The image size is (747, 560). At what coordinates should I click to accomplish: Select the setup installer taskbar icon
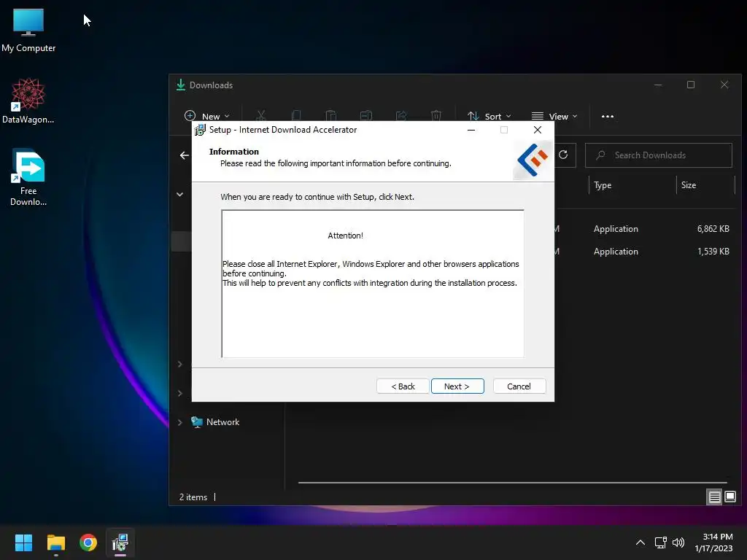[120, 542]
